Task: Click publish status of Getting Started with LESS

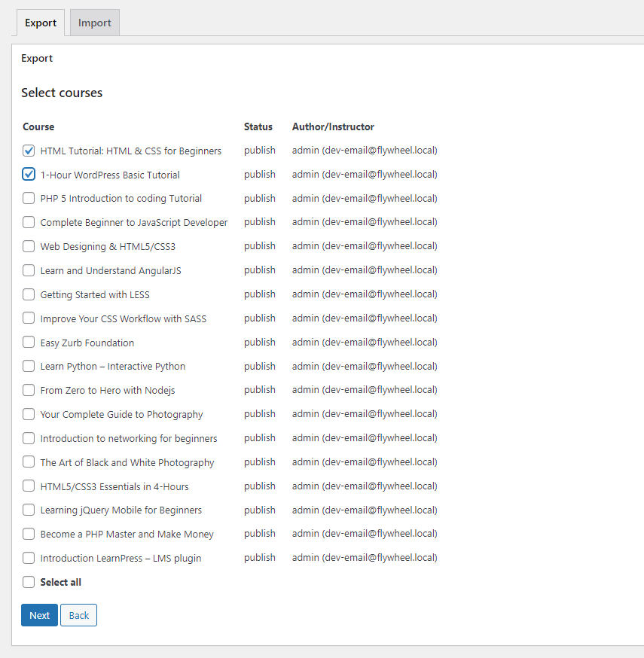Action: pos(260,294)
